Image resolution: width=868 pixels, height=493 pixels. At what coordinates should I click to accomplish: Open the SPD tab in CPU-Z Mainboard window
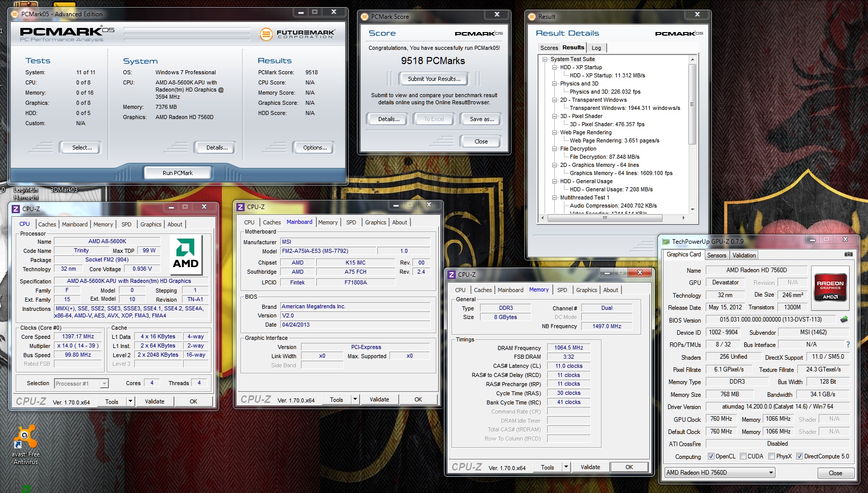click(x=351, y=222)
